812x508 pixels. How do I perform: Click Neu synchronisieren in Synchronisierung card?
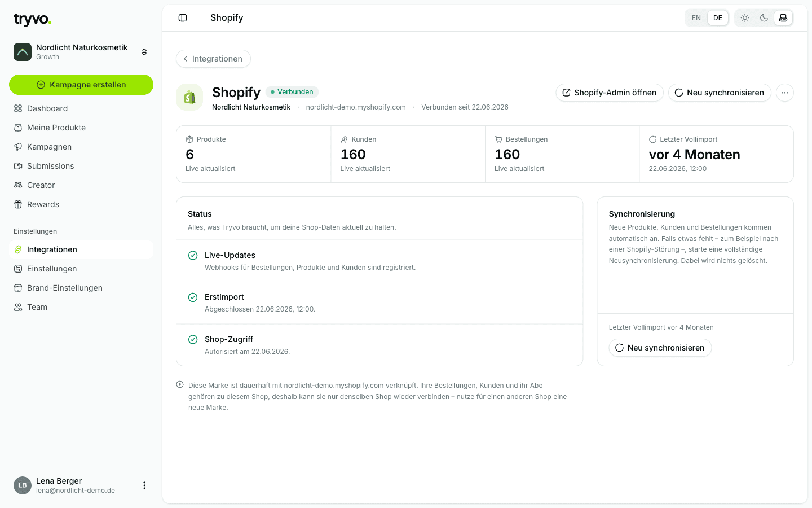tap(660, 348)
